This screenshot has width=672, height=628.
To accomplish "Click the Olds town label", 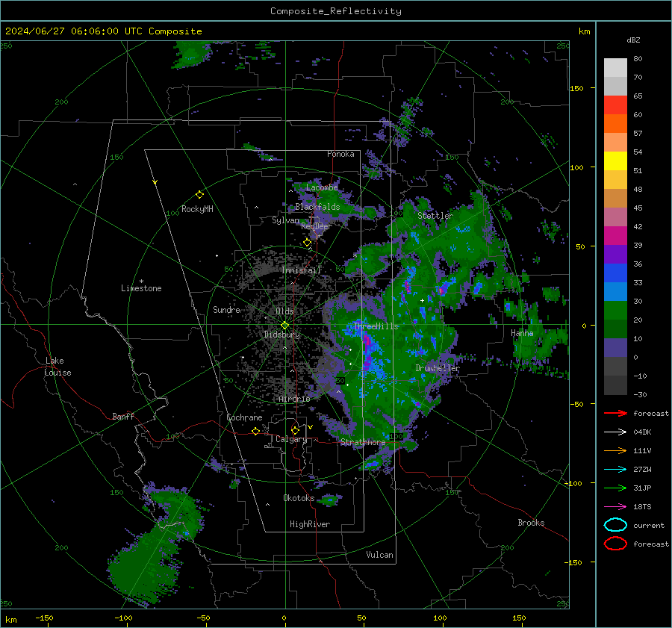I will (284, 311).
